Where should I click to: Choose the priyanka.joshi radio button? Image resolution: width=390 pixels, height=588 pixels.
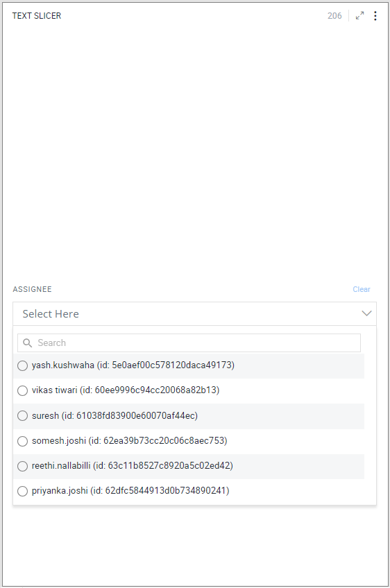[x=22, y=491]
